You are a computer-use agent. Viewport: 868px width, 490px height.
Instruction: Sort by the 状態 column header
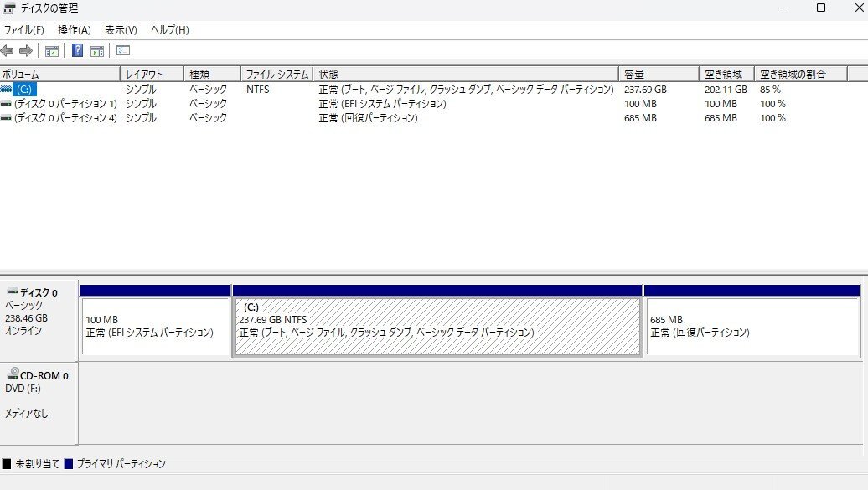point(466,75)
